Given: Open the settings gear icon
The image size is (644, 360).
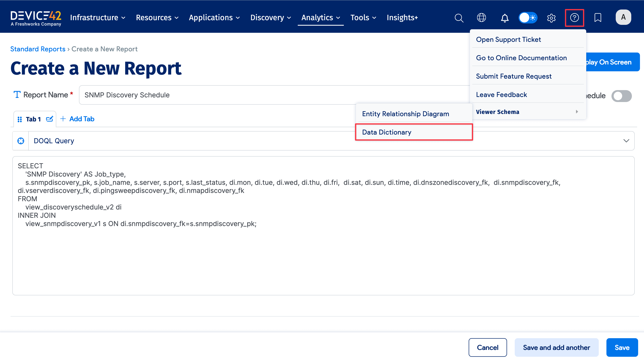Looking at the screenshot, I should click(551, 18).
